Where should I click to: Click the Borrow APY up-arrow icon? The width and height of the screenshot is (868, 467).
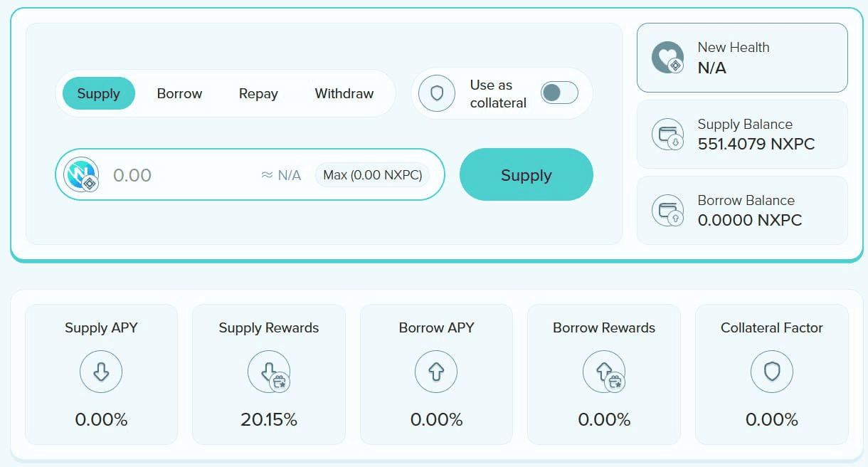(436, 372)
